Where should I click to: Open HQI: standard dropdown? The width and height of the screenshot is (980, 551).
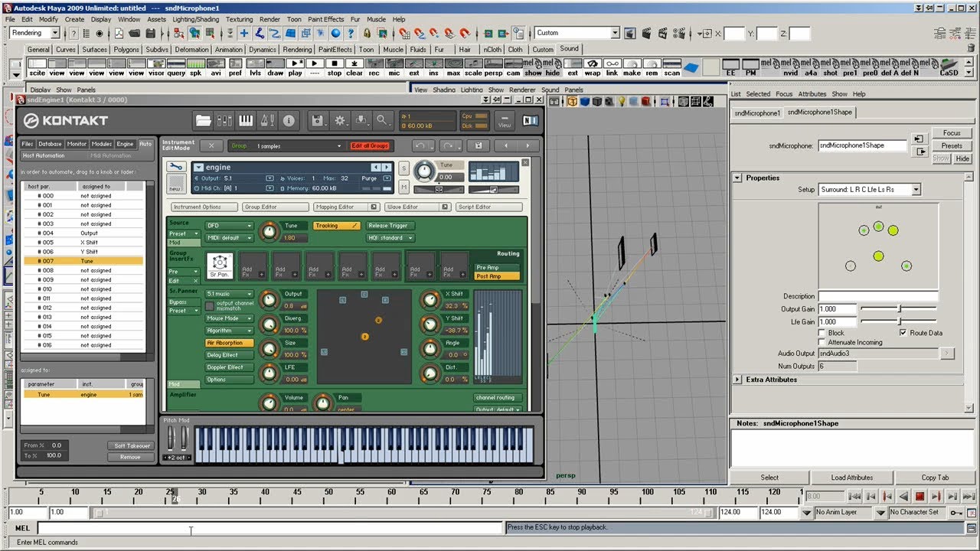pyautogui.click(x=389, y=238)
